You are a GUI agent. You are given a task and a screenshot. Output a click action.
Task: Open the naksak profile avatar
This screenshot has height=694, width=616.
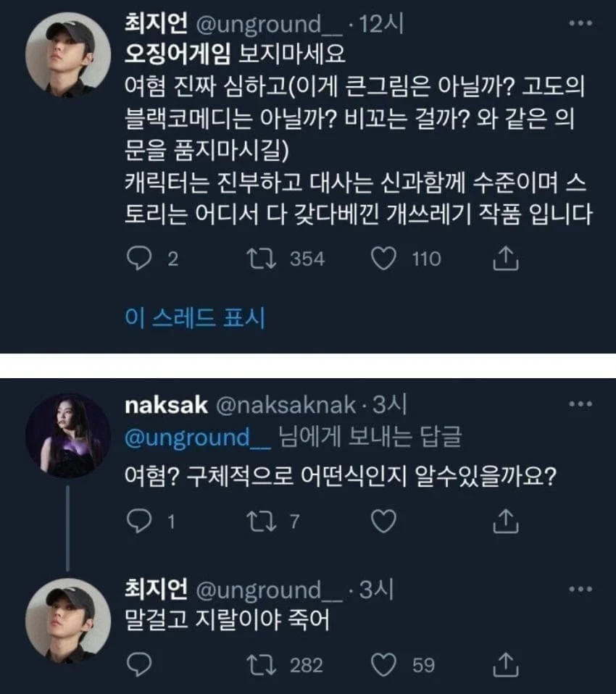68,436
